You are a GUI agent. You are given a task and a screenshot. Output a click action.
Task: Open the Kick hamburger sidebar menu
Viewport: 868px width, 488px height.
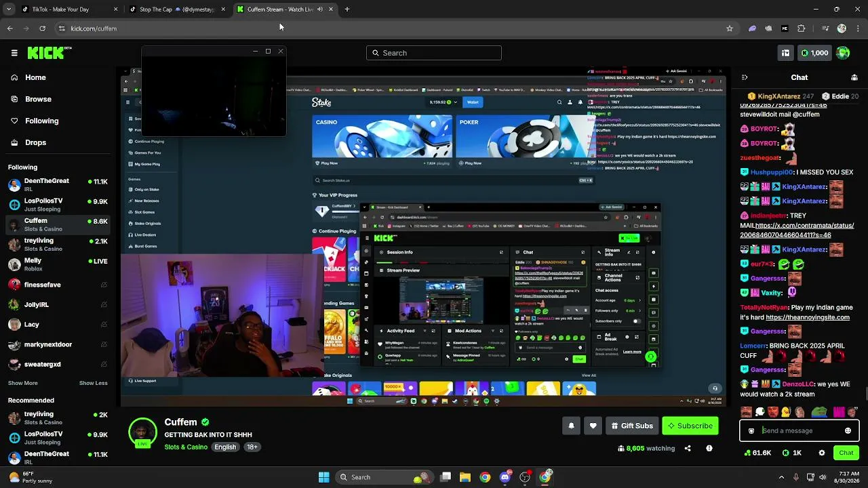point(14,53)
